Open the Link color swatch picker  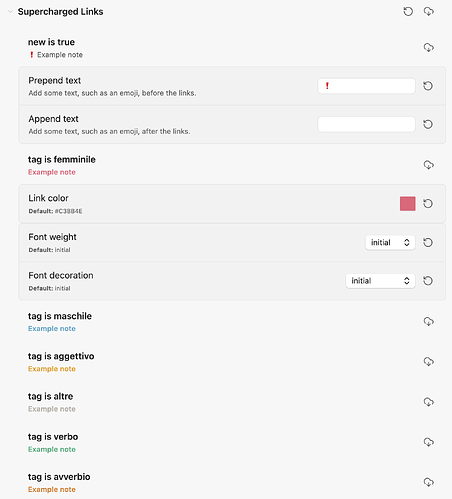(x=408, y=203)
